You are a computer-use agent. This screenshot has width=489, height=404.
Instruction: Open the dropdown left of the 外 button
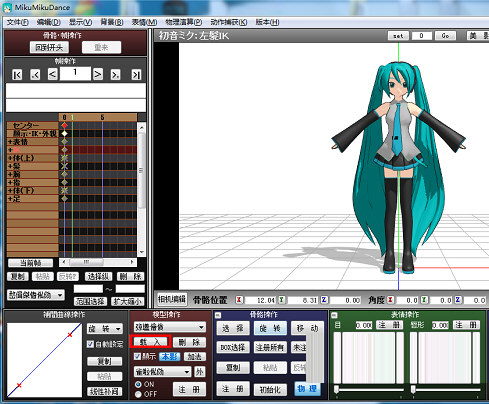click(162, 372)
